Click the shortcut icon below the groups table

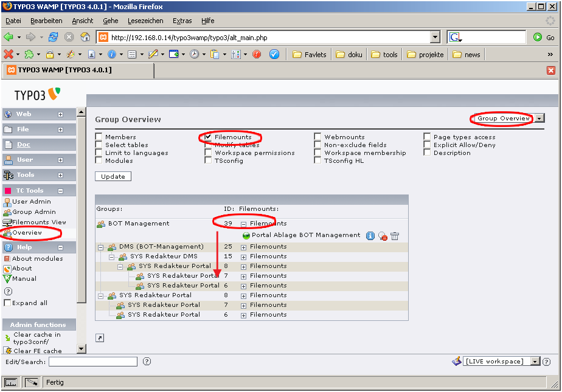[x=100, y=337]
